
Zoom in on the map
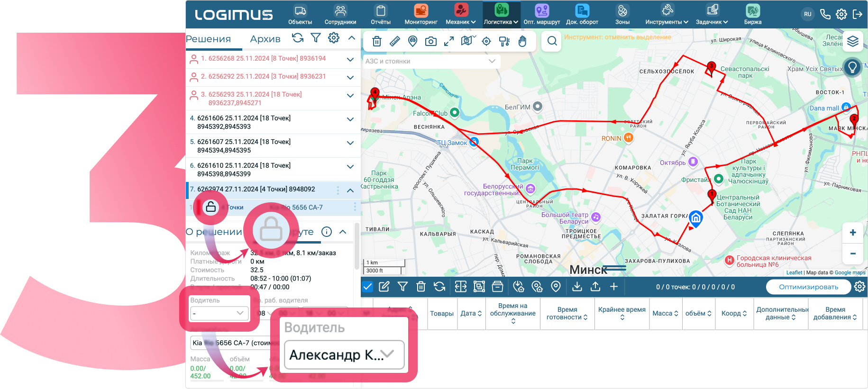click(x=853, y=232)
